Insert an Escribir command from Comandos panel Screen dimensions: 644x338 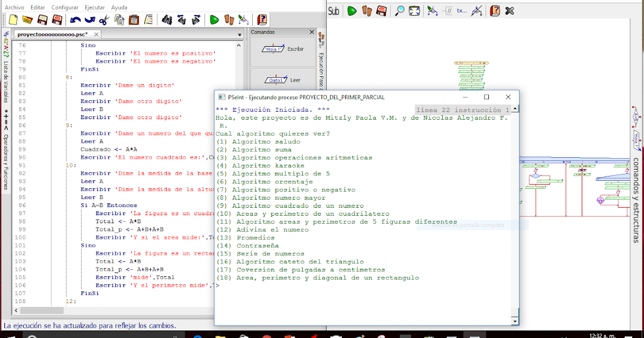(x=283, y=49)
